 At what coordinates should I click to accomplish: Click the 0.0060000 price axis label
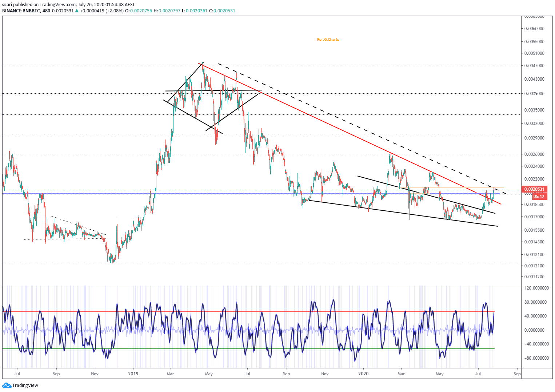(534, 29)
